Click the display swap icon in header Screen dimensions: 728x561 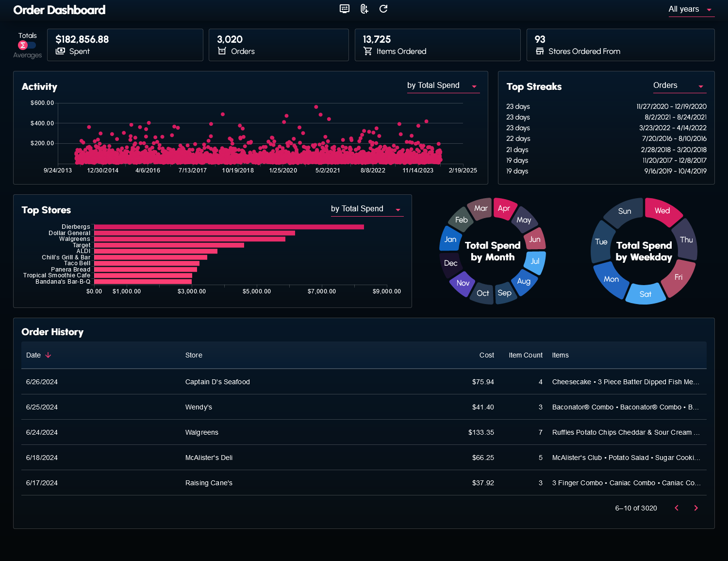(345, 9)
